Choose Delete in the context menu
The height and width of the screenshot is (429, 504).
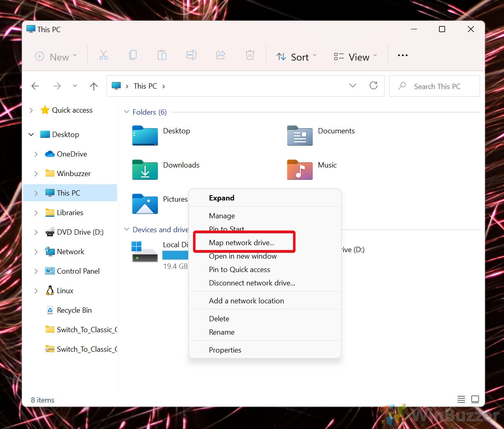(x=265, y=319)
